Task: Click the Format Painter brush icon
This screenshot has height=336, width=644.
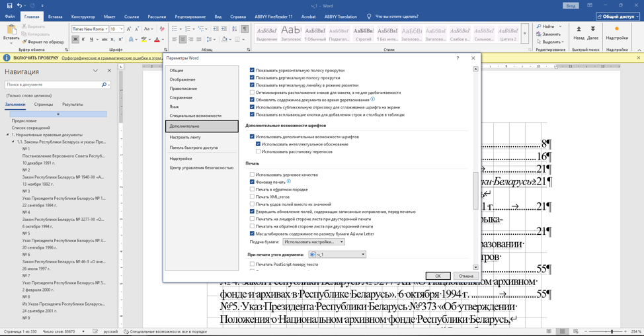Action: pyautogui.click(x=24, y=42)
